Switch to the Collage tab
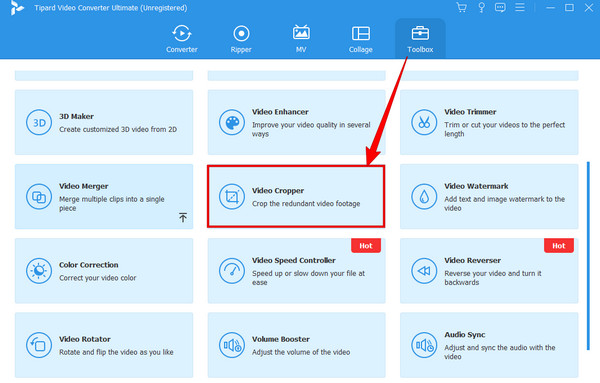 point(360,39)
